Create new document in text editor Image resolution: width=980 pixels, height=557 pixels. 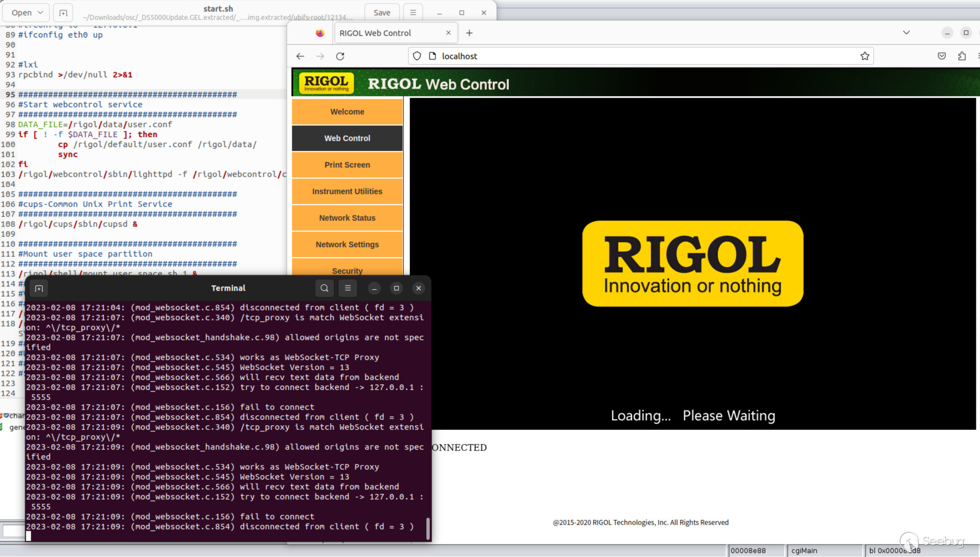click(64, 13)
